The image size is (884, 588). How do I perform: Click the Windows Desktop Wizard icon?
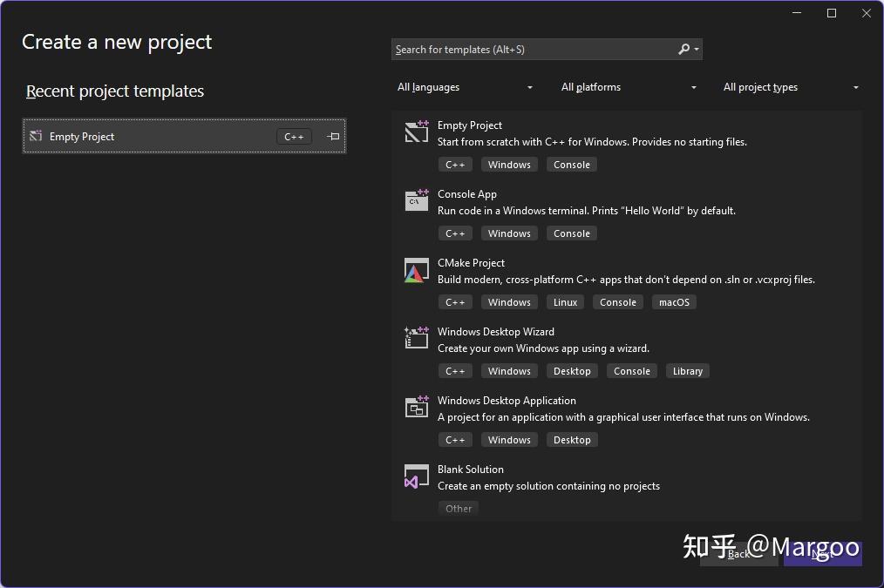(x=417, y=337)
